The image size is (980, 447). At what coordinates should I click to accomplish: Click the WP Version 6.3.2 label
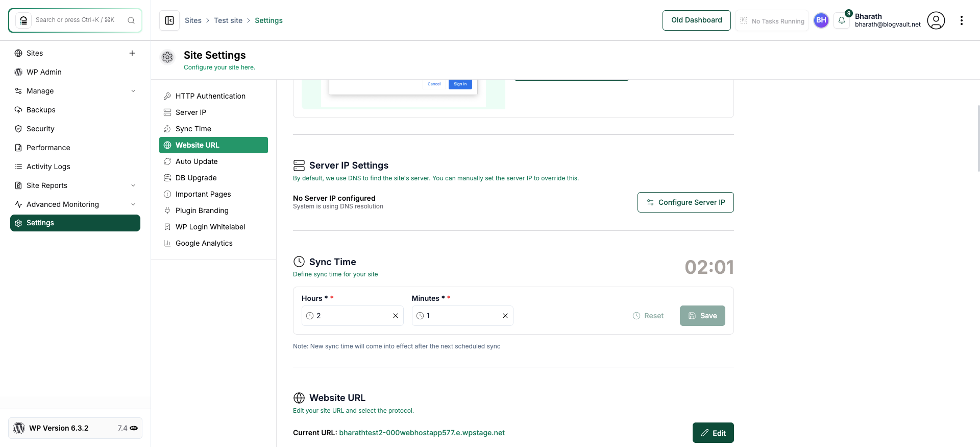point(59,428)
